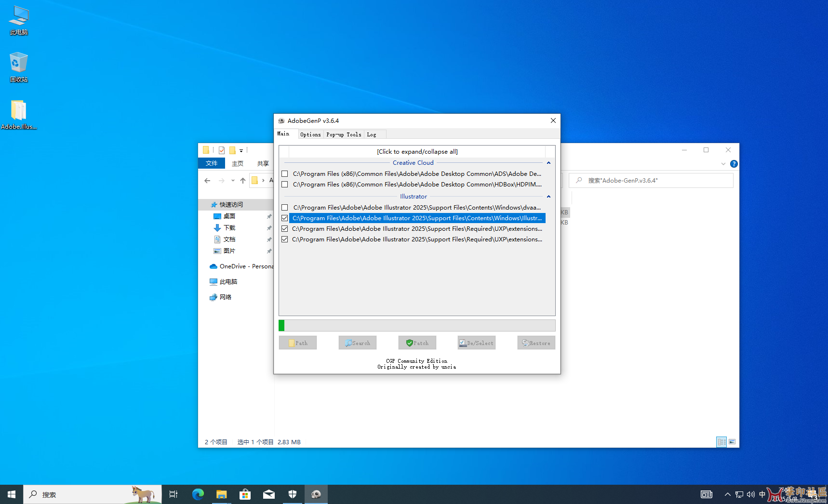
Task: Switch to the Log tab
Action: [372, 134]
